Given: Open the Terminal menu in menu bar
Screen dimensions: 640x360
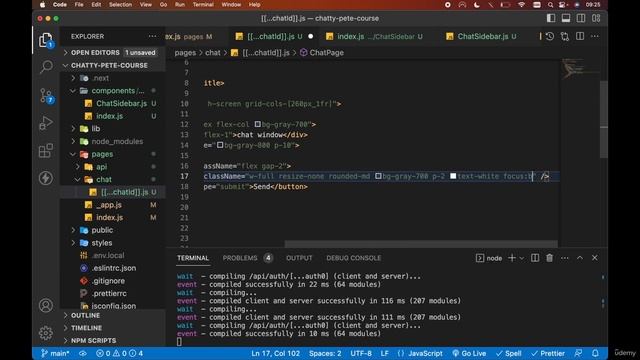Looking at the screenshot, I should tap(203, 4).
